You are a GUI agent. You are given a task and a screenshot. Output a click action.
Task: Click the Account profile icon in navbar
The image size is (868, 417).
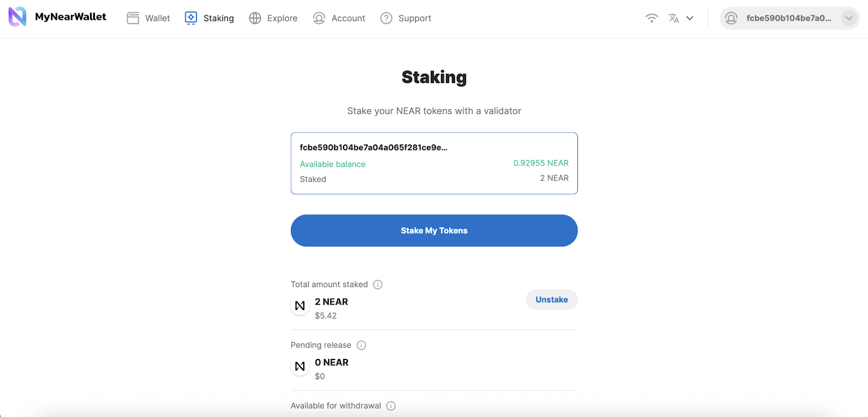[x=319, y=18]
